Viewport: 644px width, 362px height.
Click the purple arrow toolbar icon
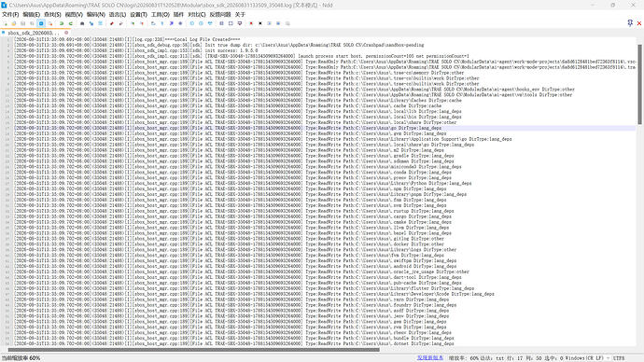[172, 23]
